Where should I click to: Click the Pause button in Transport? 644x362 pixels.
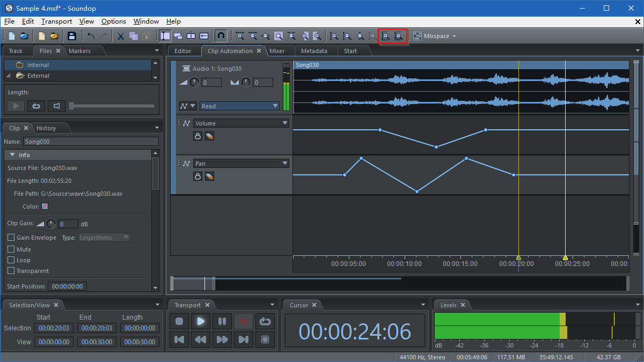coord(222,321)
